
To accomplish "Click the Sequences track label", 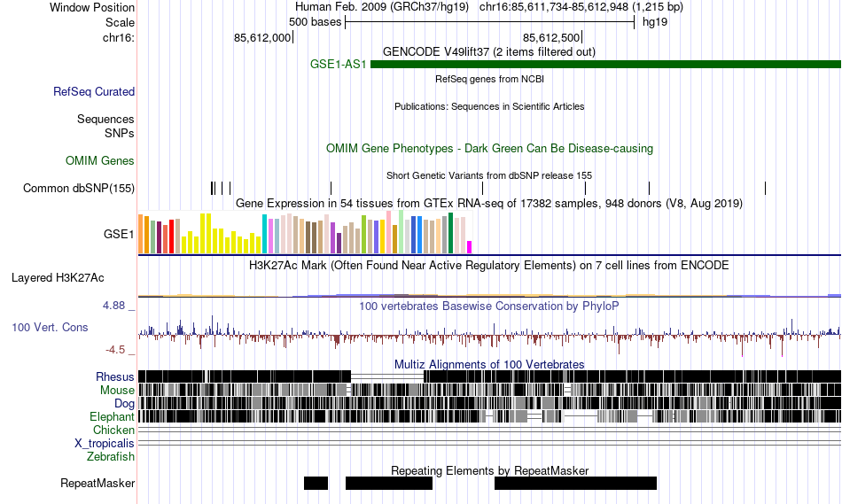I will coord(105,120).
